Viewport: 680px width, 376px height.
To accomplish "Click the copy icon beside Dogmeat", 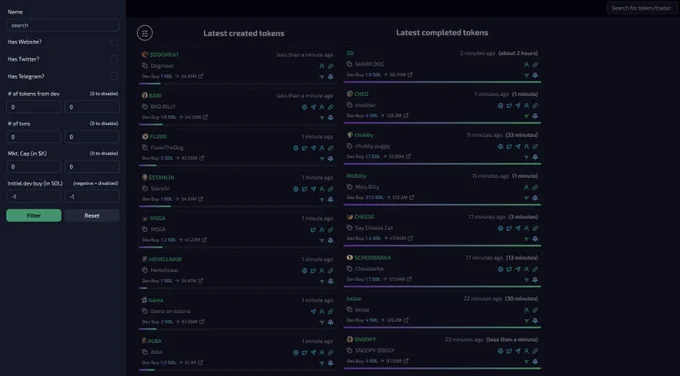I will pos(145,66).
